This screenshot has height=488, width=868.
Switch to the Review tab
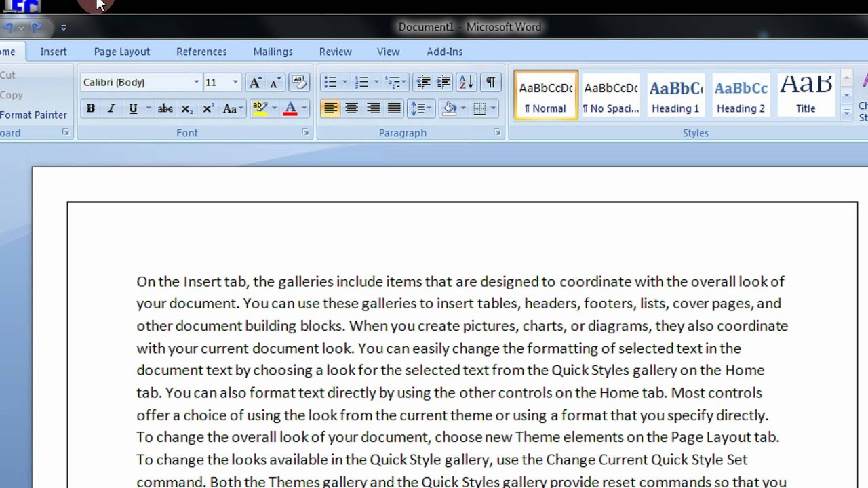336,52
